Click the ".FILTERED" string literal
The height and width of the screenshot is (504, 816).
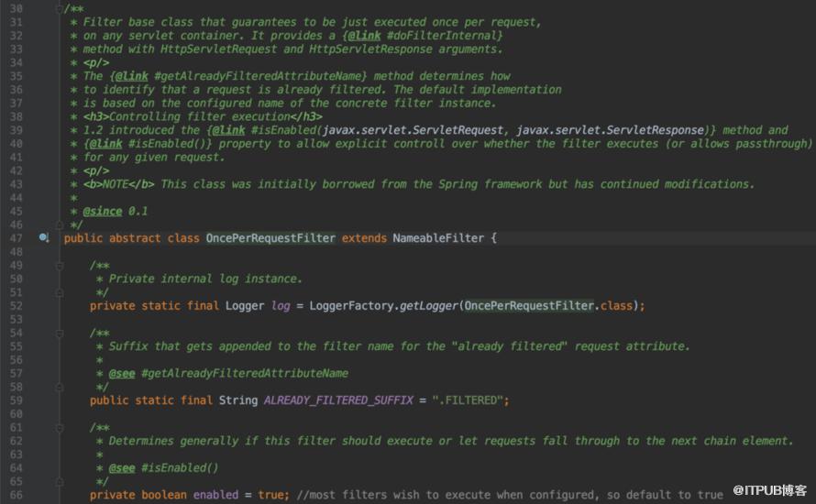(x=468, y=400)
